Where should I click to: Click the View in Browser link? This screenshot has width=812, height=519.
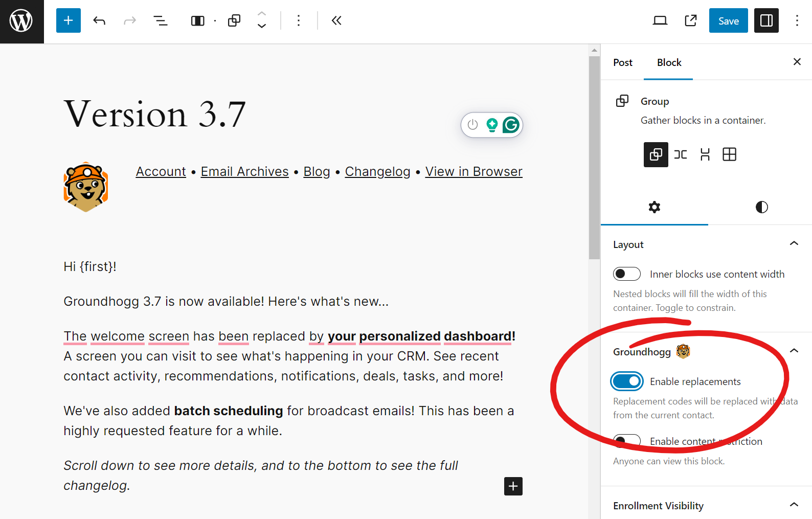473,172
